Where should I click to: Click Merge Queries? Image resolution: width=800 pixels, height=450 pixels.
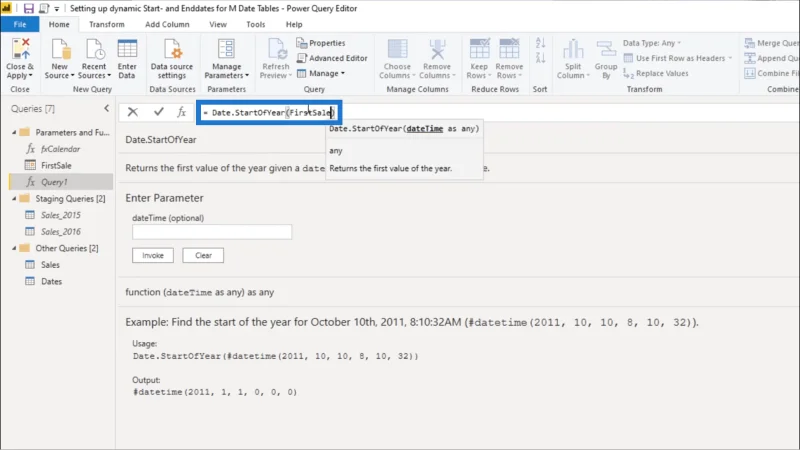coord(771,43)
